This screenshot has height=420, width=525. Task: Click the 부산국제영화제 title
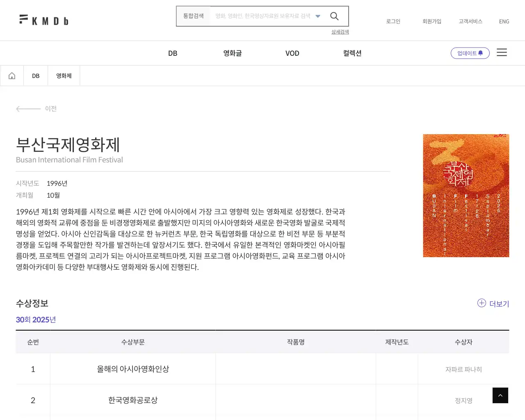[x=68, y=145]
